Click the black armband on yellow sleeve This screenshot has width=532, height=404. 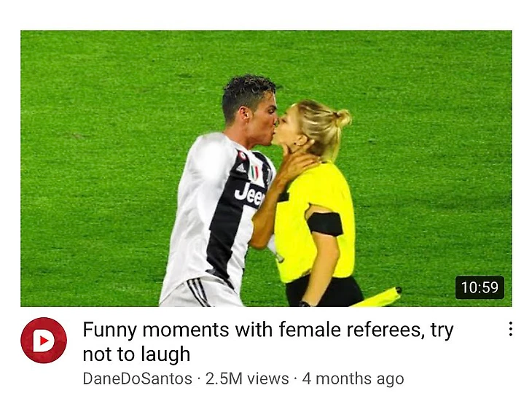click(325, 224)
